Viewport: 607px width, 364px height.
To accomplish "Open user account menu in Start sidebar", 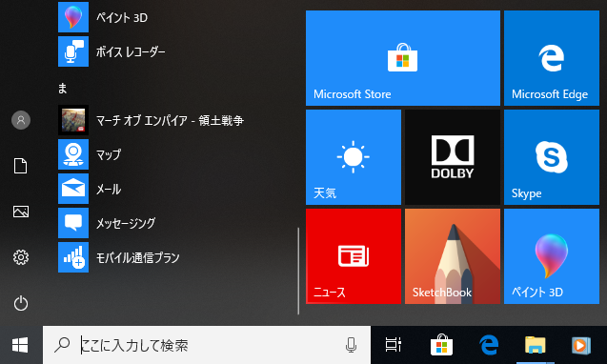I will (x=21, y=120).
